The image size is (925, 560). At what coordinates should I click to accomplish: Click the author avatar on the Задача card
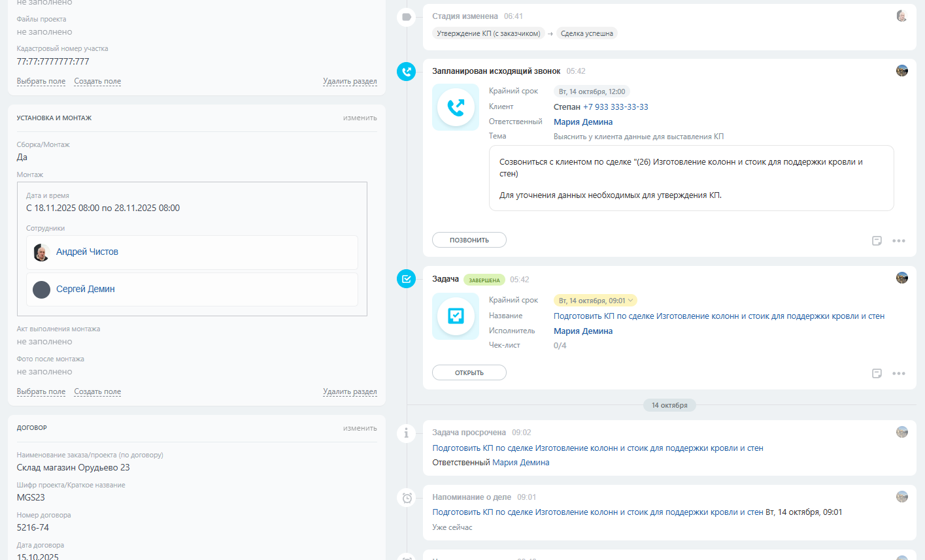(902, 278)
